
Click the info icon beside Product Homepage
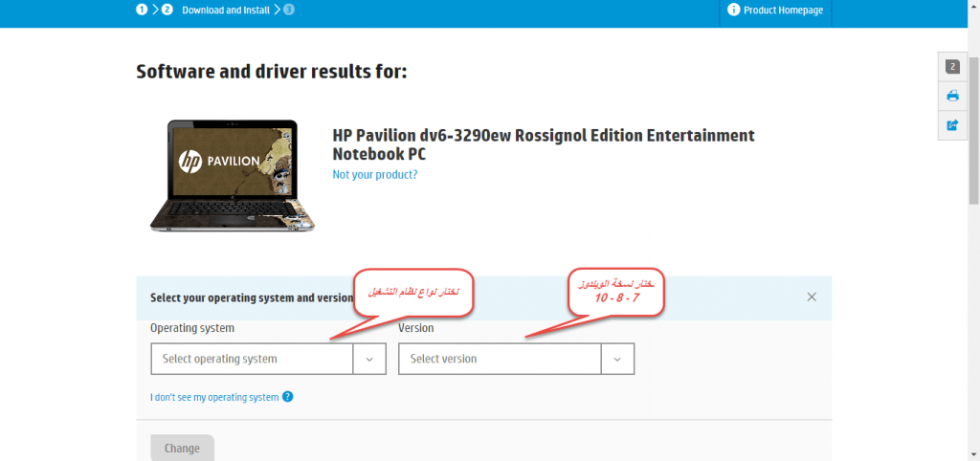733,10
